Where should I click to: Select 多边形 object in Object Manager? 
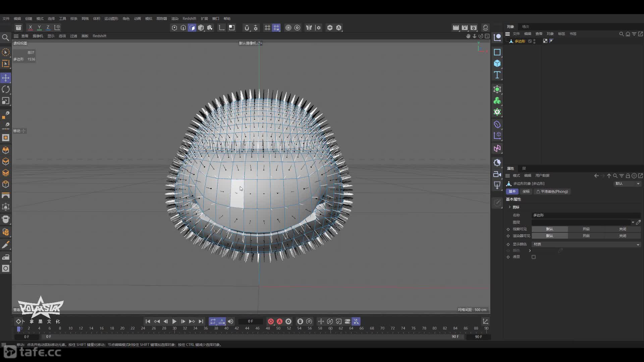520,41
